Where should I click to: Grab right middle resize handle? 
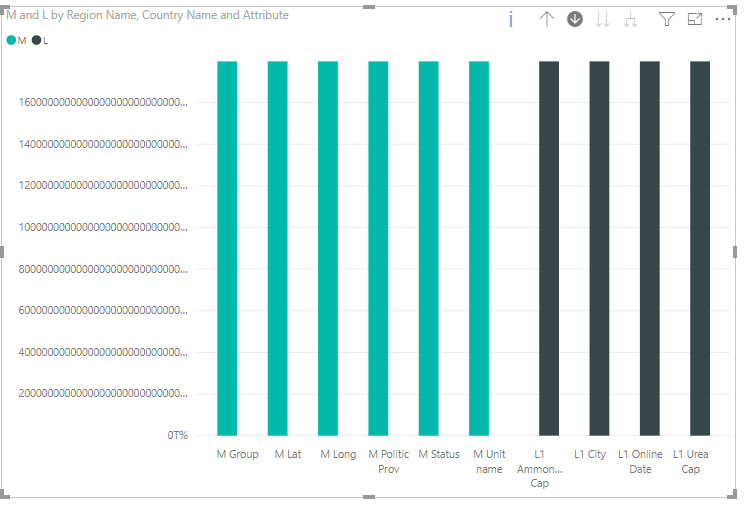tap(735, 252)
